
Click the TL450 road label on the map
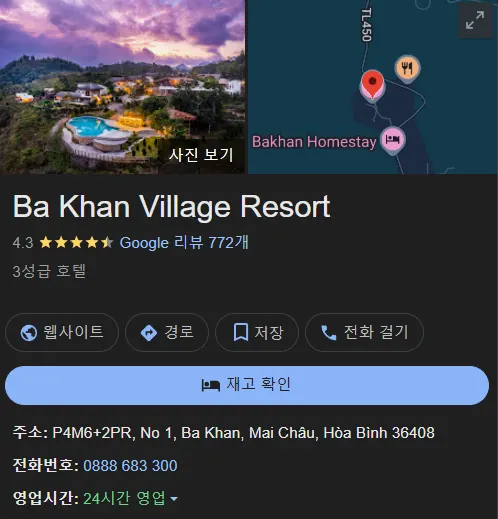click(x=366, y=25)
